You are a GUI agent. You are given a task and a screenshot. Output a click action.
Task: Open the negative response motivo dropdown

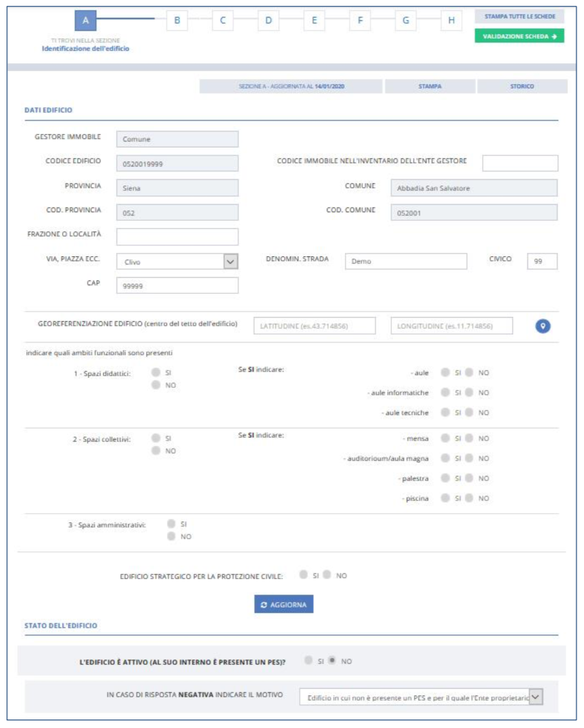click(x=536, y=697)
